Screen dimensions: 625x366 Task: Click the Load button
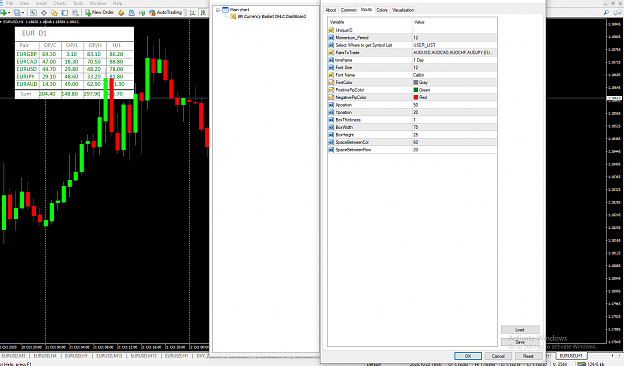pos(520,330)
